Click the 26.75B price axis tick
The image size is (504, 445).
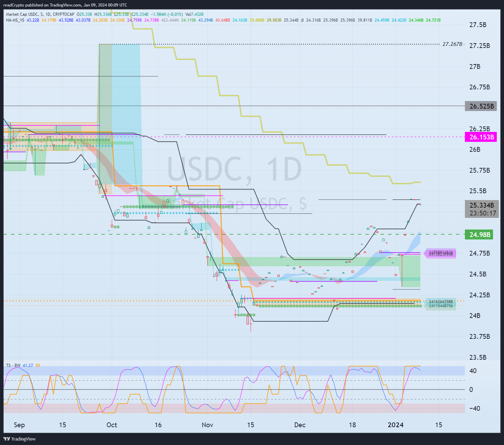479,87
